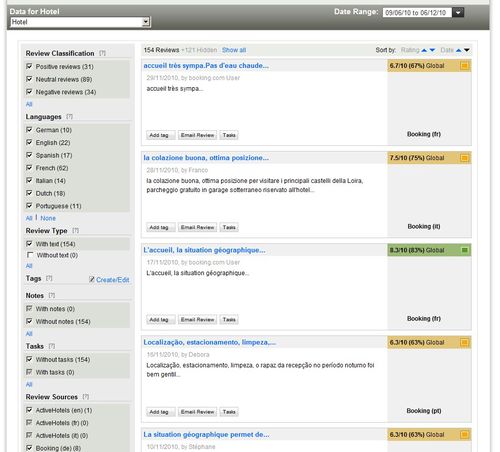Viewport: 500px width, 452px height.
Task: Open help icon next to Notes
Action: tap(52, 295)
